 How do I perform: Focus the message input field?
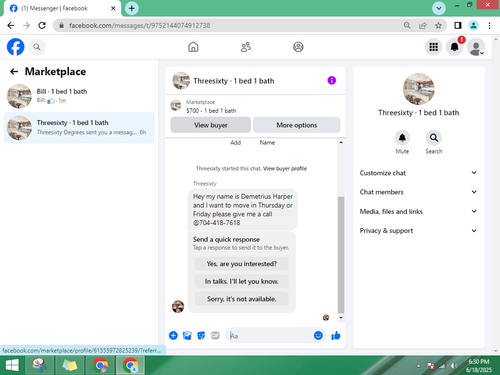(x=271, y=335)
